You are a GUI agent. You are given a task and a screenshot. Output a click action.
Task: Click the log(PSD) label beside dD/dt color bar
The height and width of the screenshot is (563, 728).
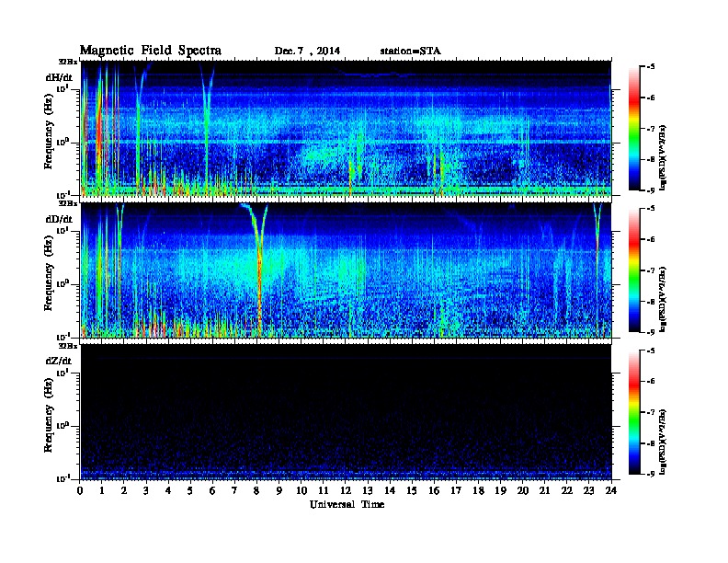(664, 299)
